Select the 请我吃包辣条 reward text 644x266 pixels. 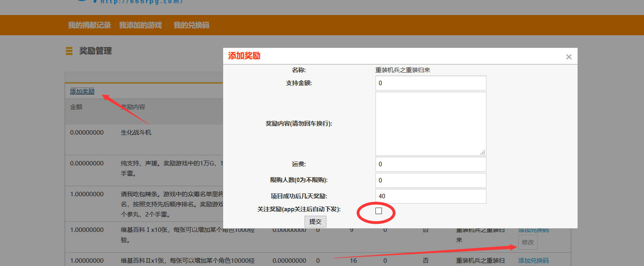click(172, 204)
